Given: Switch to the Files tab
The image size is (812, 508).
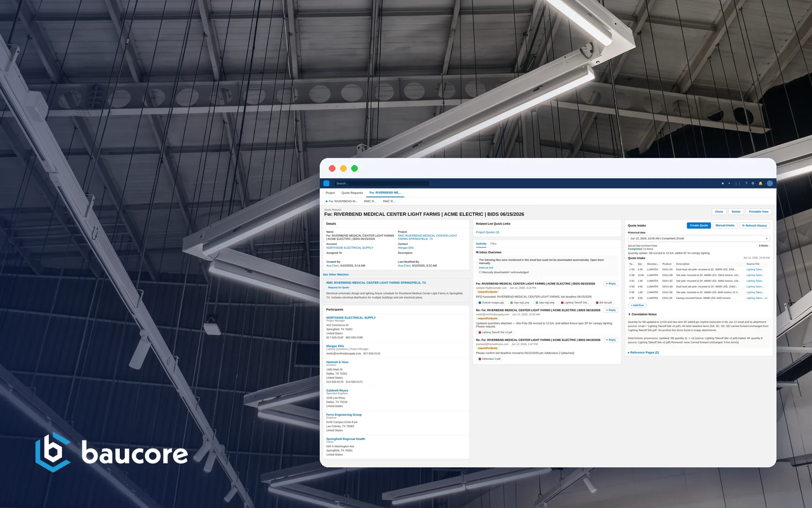Looking at the screenshot, I should tap(493, 244).
